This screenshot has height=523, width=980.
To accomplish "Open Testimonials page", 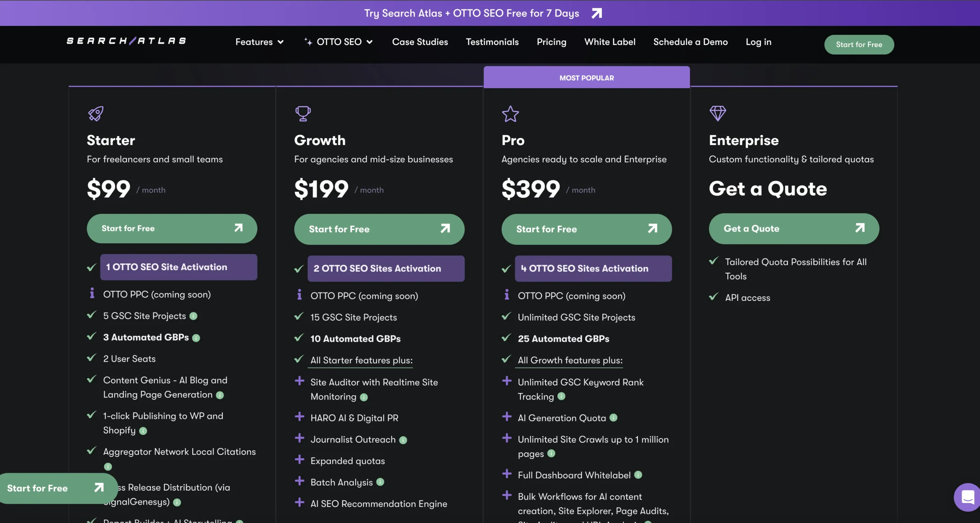I will pos(492,42).
